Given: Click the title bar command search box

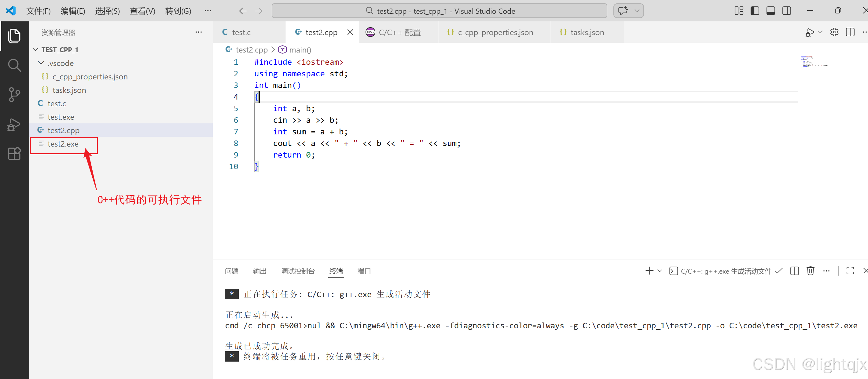Looking at the screenshot, I should [439, 11].
